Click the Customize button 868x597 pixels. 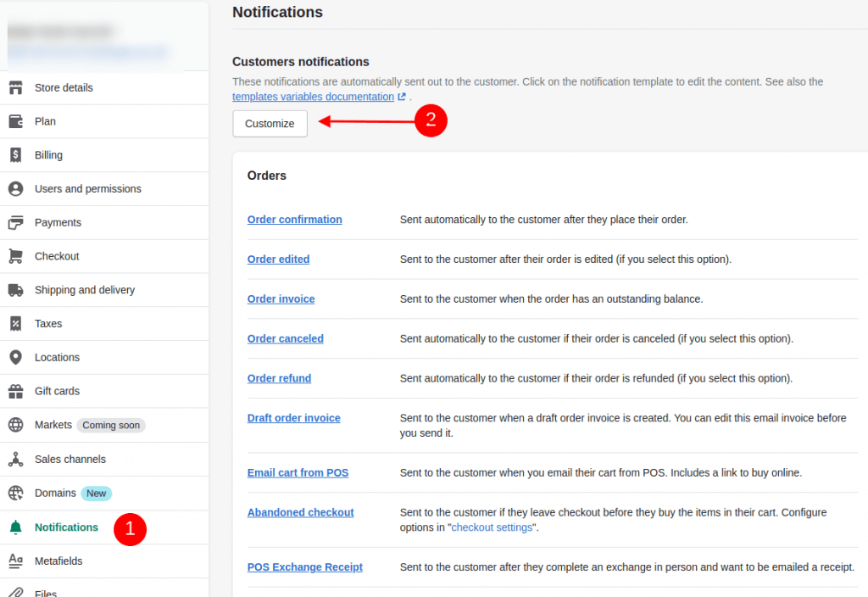click(x=270, y=124)
